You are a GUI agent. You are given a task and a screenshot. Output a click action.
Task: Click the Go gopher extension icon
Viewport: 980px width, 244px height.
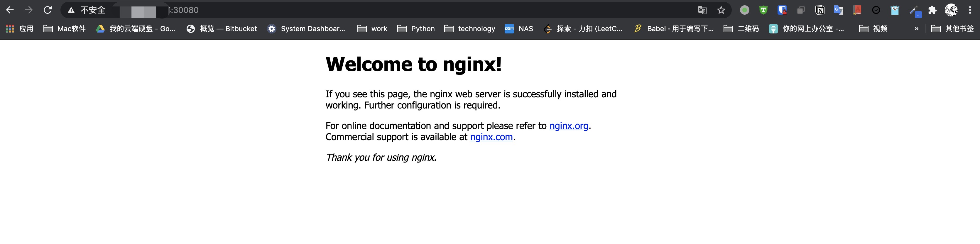click(895, 10)
